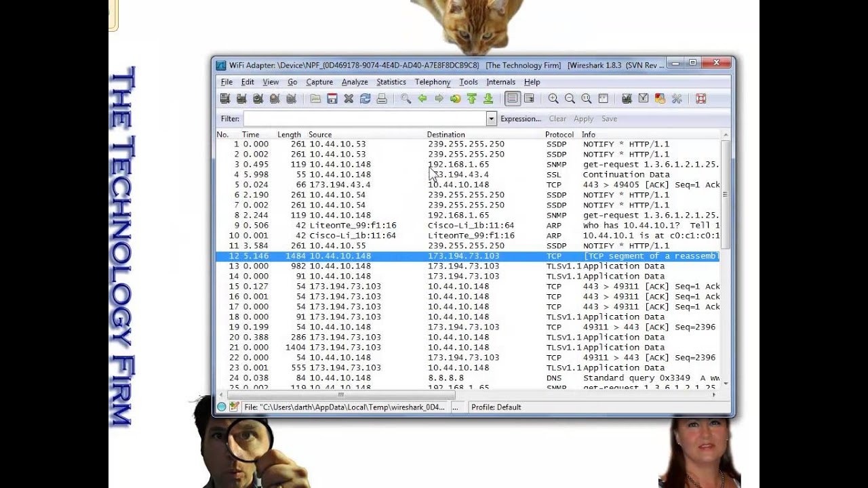Click Profile: Default in status bar

click(496, 407)
